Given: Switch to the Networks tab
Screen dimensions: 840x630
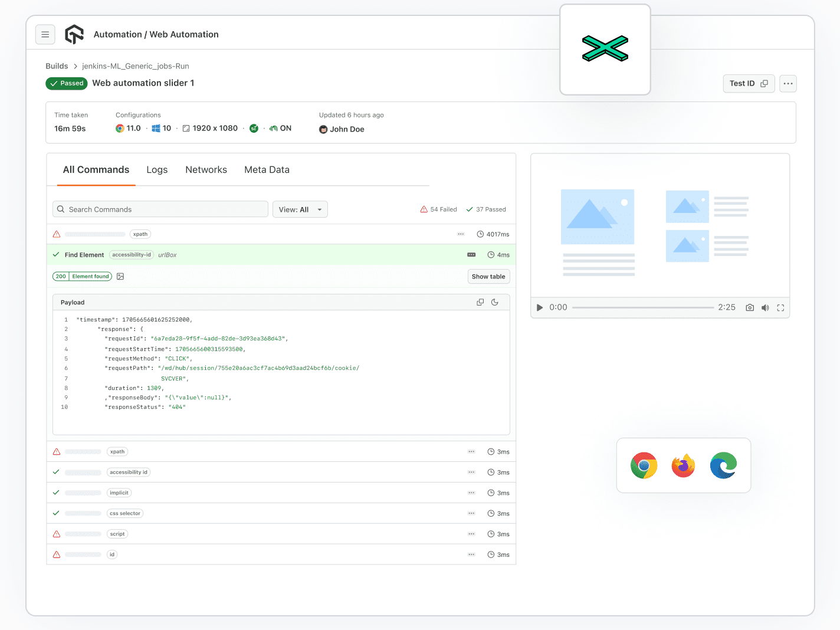Looking at the screenshot, I should coord(206,170).
